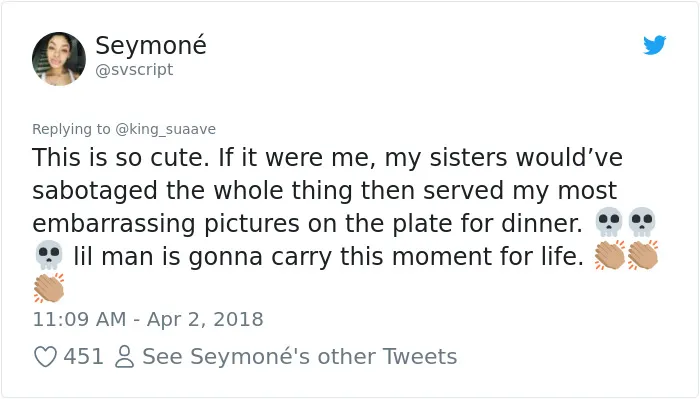This screenshot has width=700, height=399.
Task: Click the clapping emoji right after 'for life.'
Action: (609, 255)
